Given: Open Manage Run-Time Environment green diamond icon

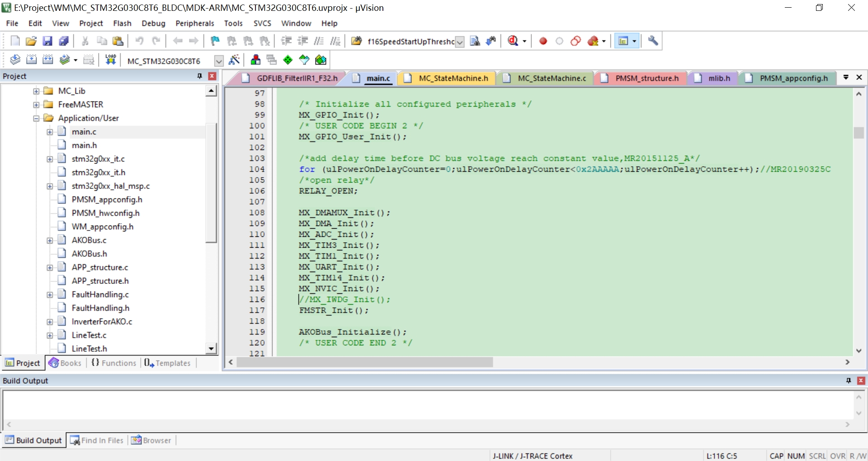Looking at the screenshot, I should click(288, 60).
